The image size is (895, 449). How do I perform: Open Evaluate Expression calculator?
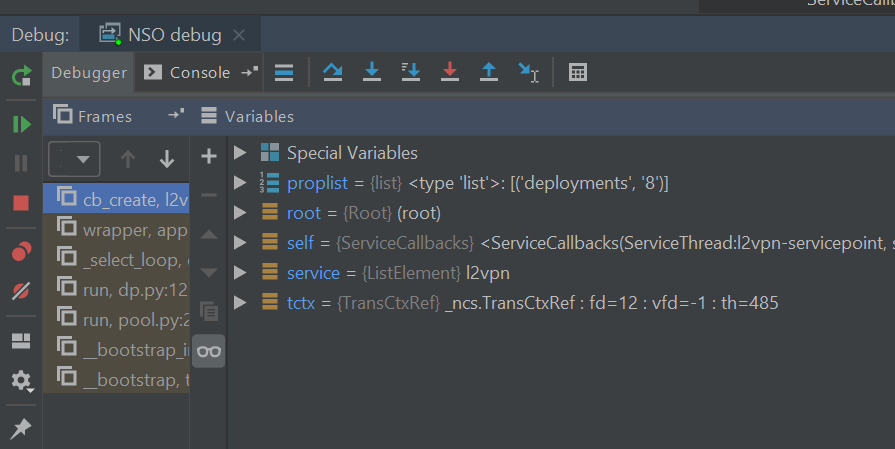(578, 72)
